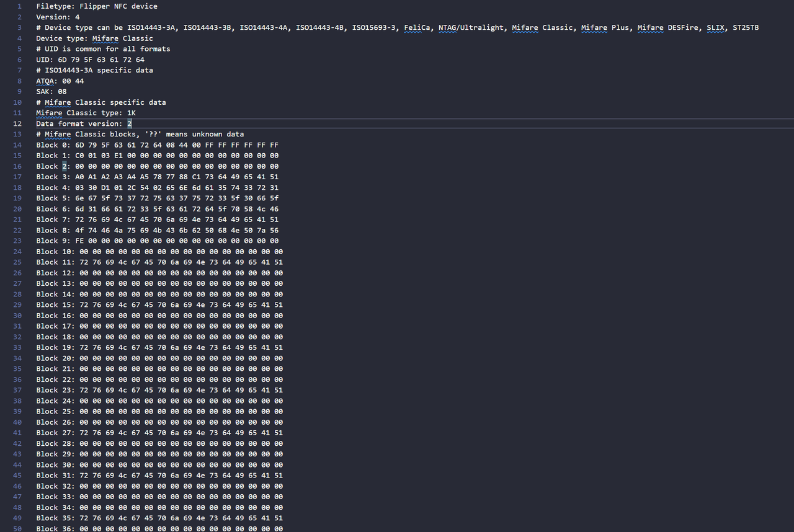The image size is (794, 532).
Task: Click the Block 31 data line
Action: point(159,475)
